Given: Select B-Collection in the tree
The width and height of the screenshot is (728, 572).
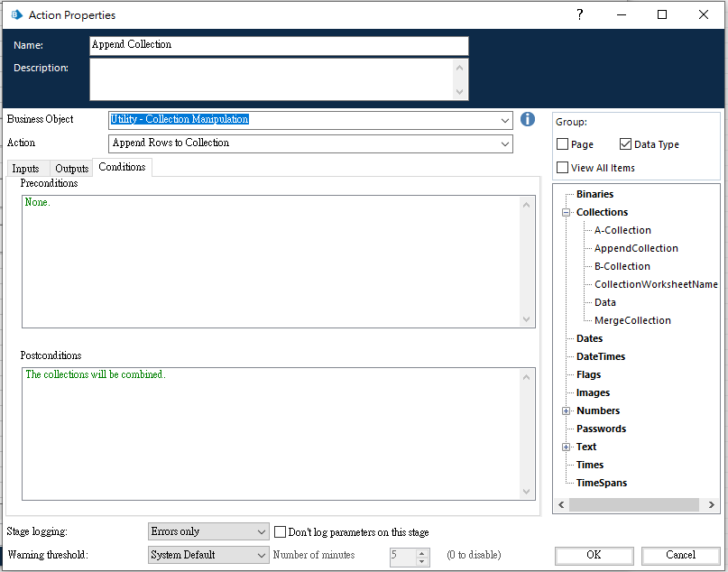Looking at the screenshot, I should pos(622,266).
